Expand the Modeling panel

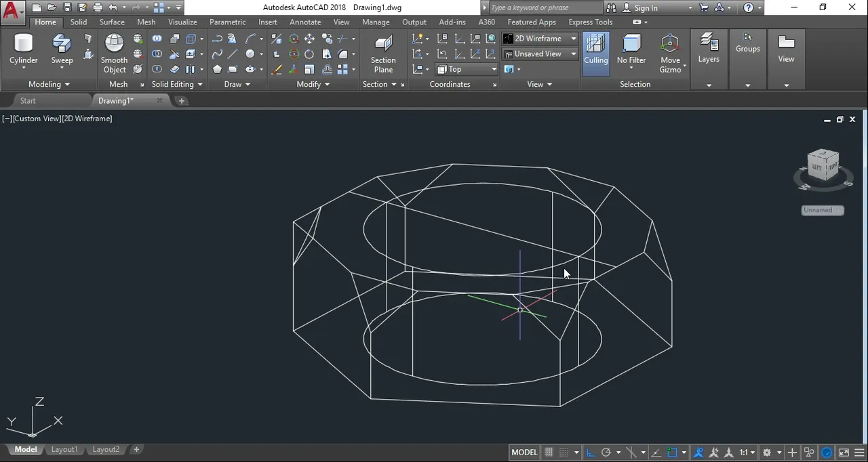[x=49, y=84]
